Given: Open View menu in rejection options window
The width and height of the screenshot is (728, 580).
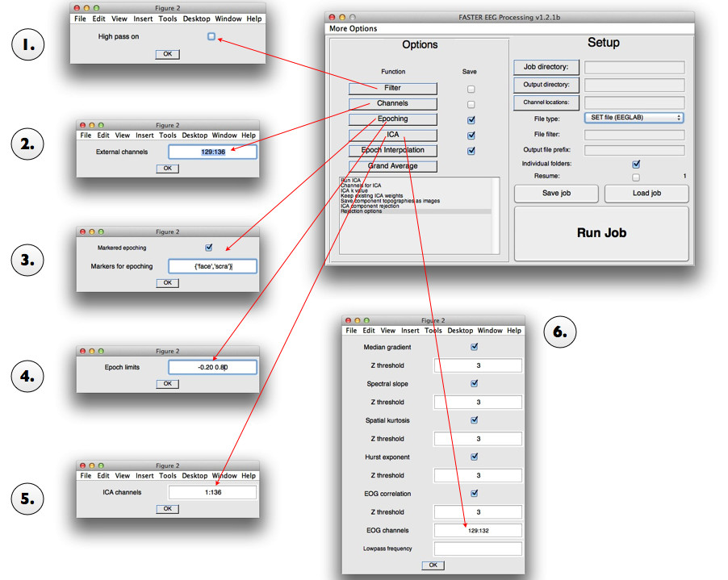Looking at the screenshot, I should point(387,331).
